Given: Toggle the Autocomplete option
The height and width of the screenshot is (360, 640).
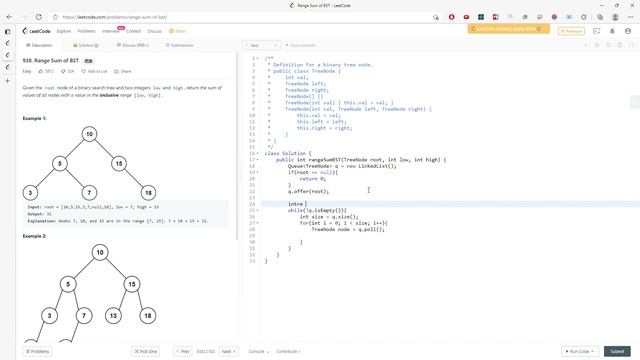Looking at the screenshot, I should click(300, 45).
